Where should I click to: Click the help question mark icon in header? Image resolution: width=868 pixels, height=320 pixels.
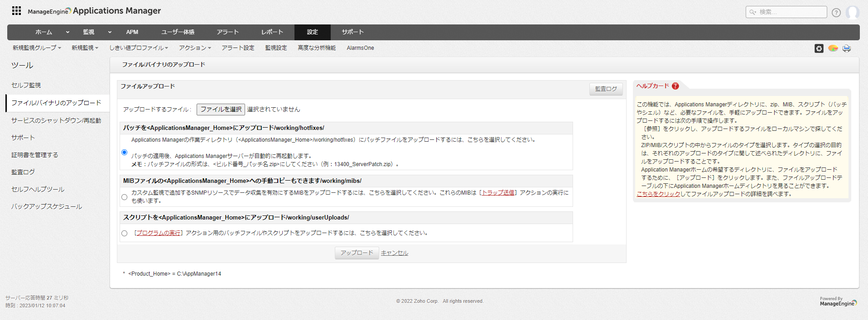[x=836, y=13]
